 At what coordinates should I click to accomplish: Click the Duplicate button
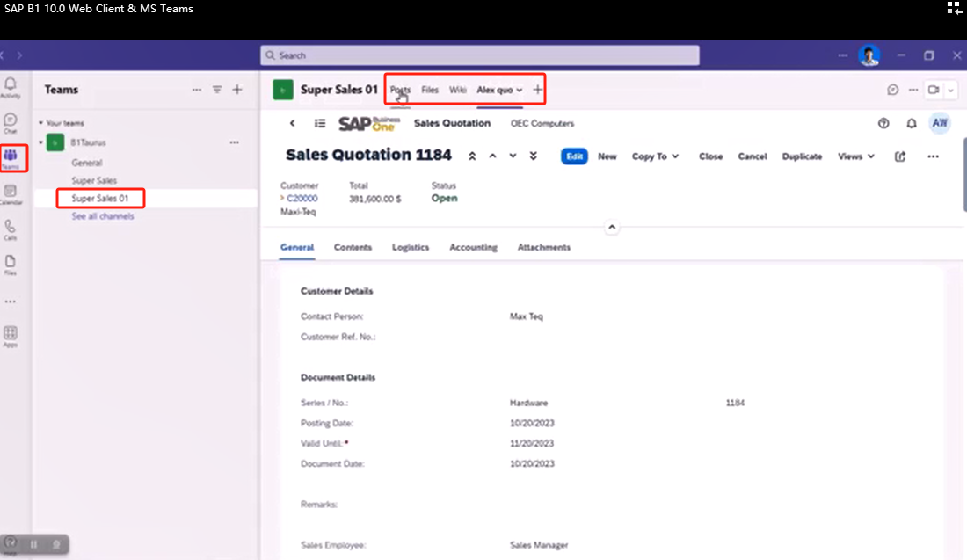(802, 156)
